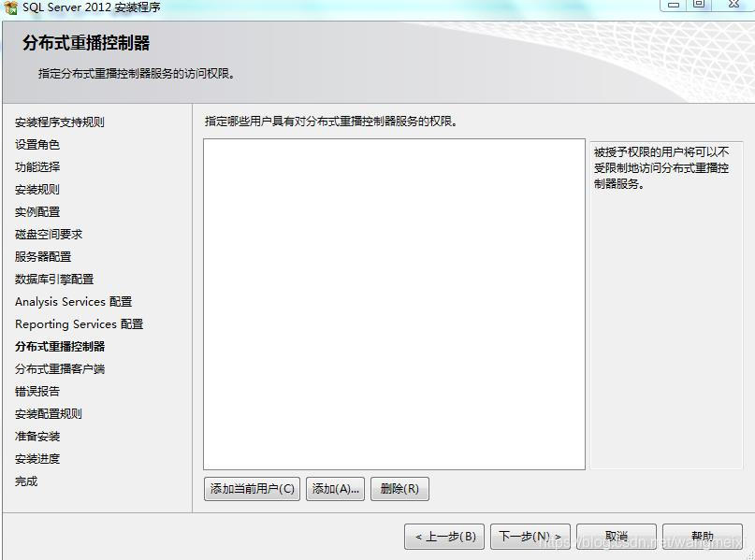Viewport: 755px width, 560px height.
Task: Click the empty authorized users list box
Action: pyautogui.click(x=395, y=304)
